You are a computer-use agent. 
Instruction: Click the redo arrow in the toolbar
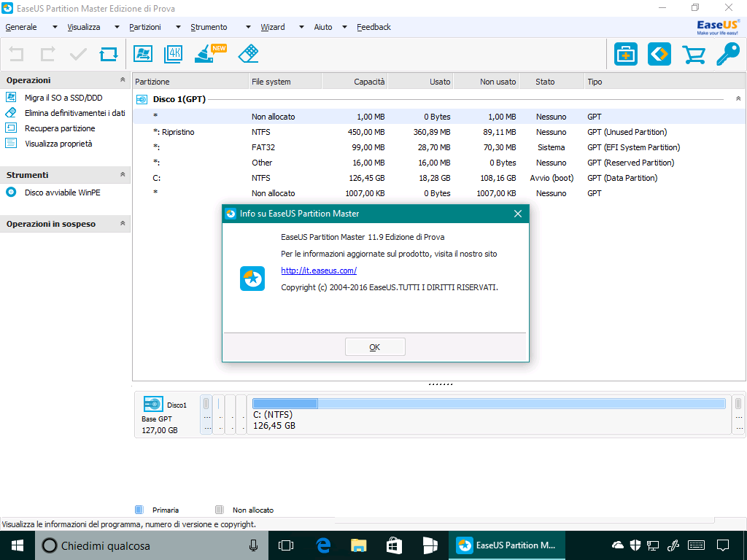47,54
